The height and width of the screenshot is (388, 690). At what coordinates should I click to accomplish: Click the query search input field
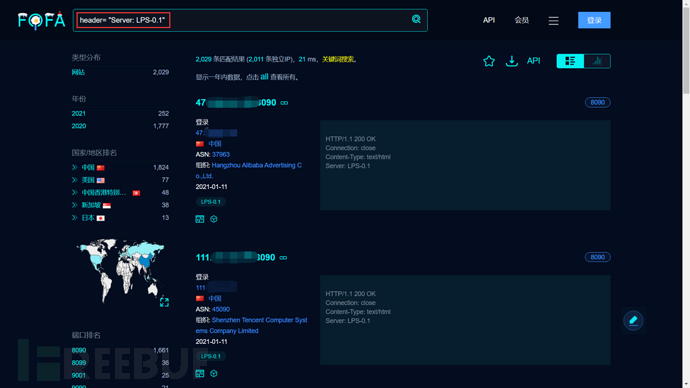[x=250, y=20]
